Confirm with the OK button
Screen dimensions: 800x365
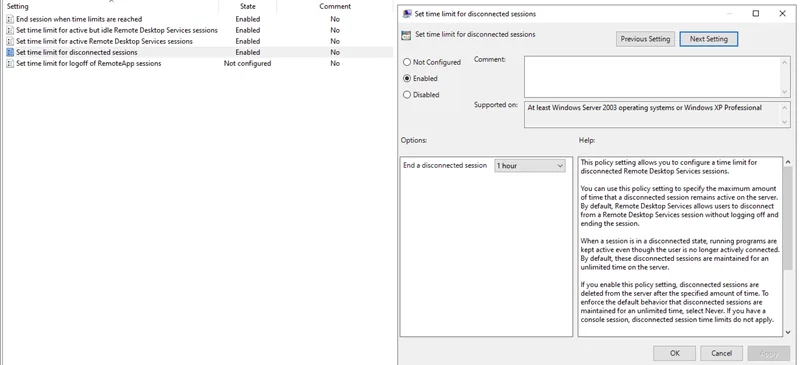(x=674, y=353)
